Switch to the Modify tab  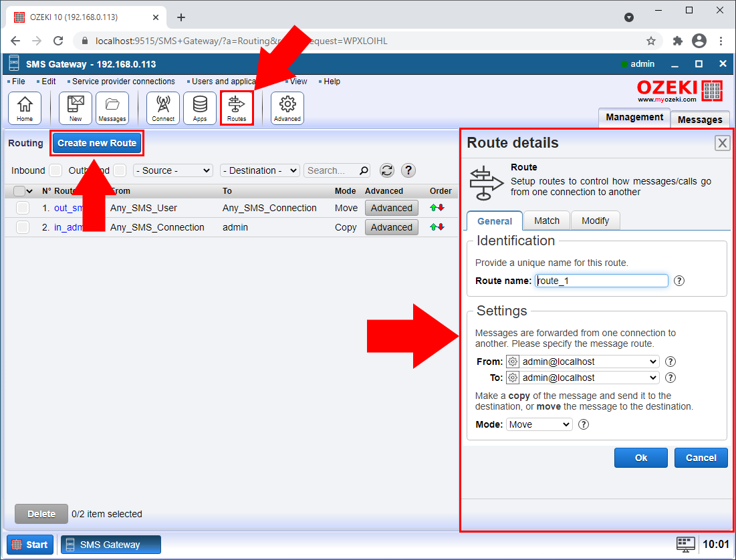click(595, 221)
